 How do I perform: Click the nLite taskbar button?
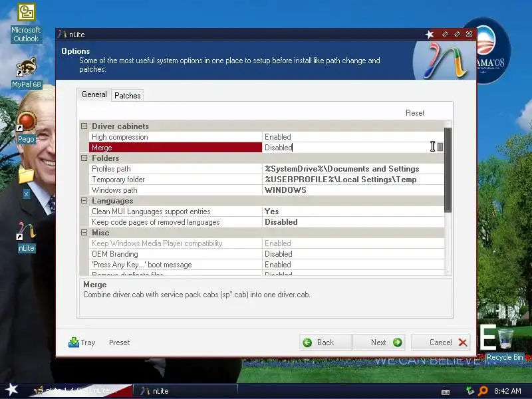click(186, 391)
